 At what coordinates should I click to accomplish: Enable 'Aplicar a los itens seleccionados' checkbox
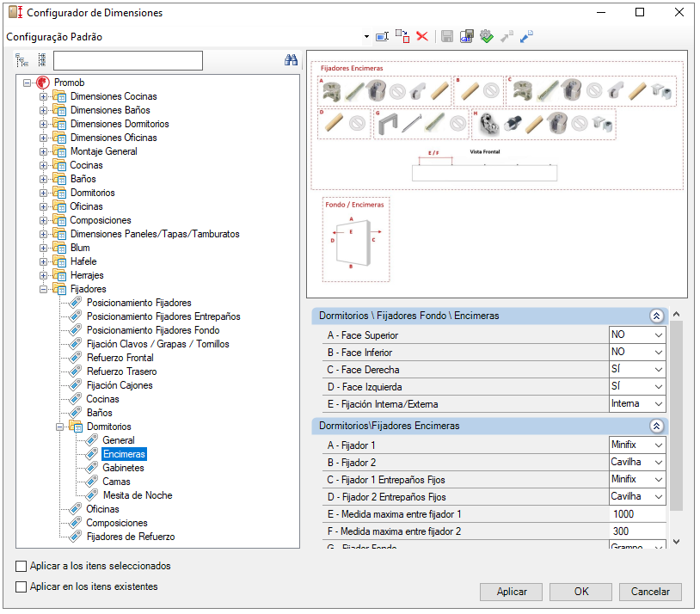coord(21,567)
